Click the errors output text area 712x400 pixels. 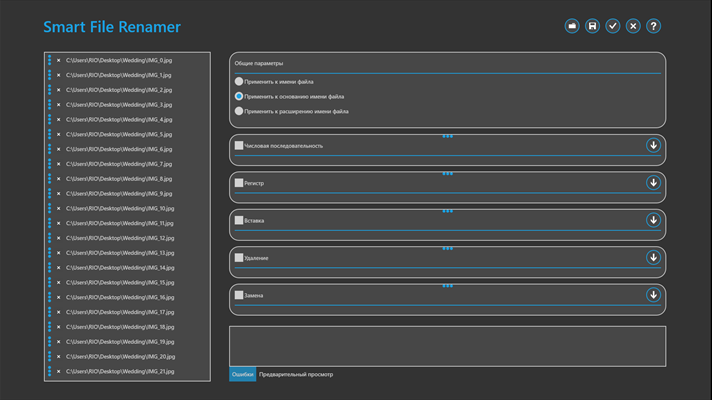(x=448, y=346)
